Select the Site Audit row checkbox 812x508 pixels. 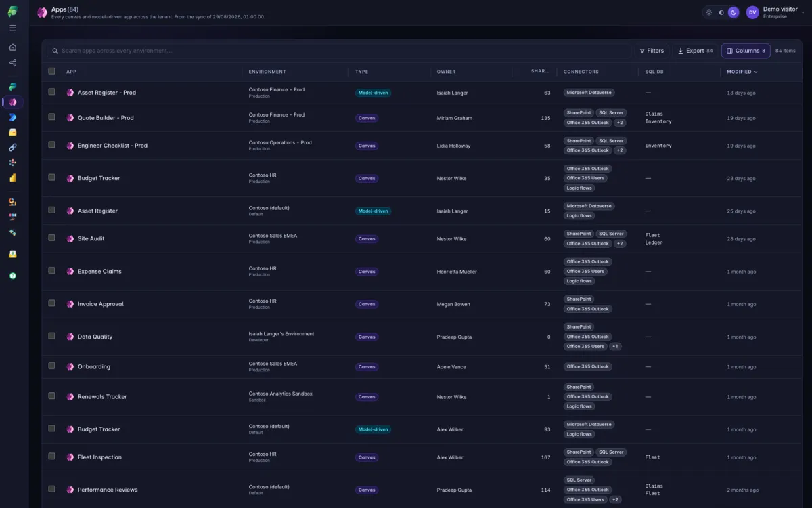[x=51, y=238]
